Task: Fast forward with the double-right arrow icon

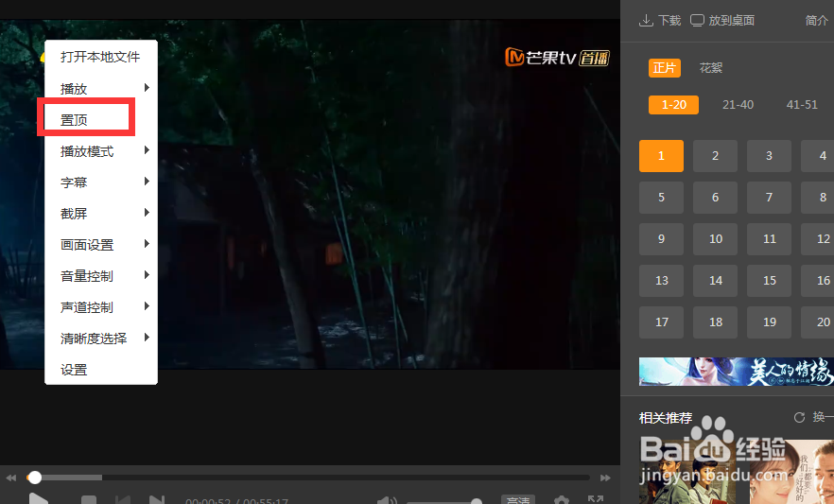Action: [x=605, y=478]
